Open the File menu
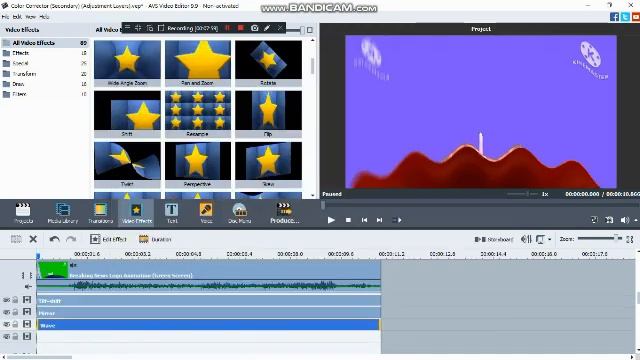This screenshot has height=360, width=640. (x=5, y=17)
